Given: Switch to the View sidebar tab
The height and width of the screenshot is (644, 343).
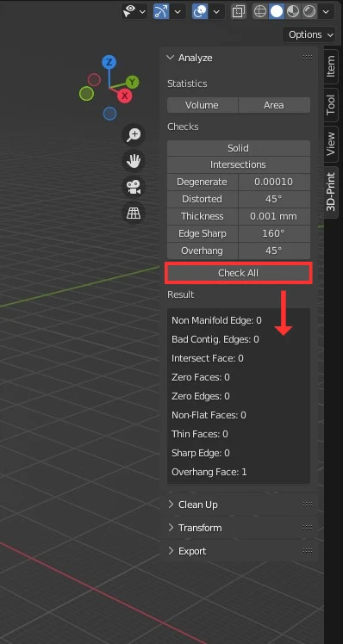Looking at the screenshot, I should [x=331, y=144].
